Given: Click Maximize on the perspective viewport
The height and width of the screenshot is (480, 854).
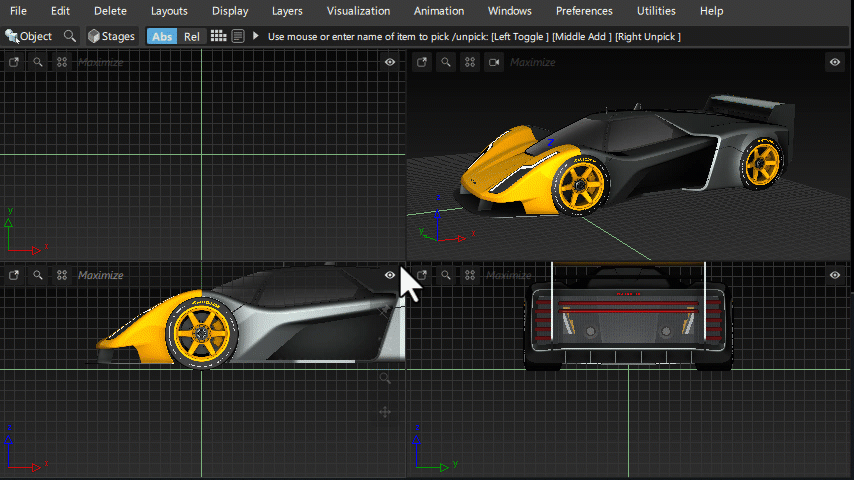Looking at the screenshot, I should pyautogui.click(x=533, y=62).
